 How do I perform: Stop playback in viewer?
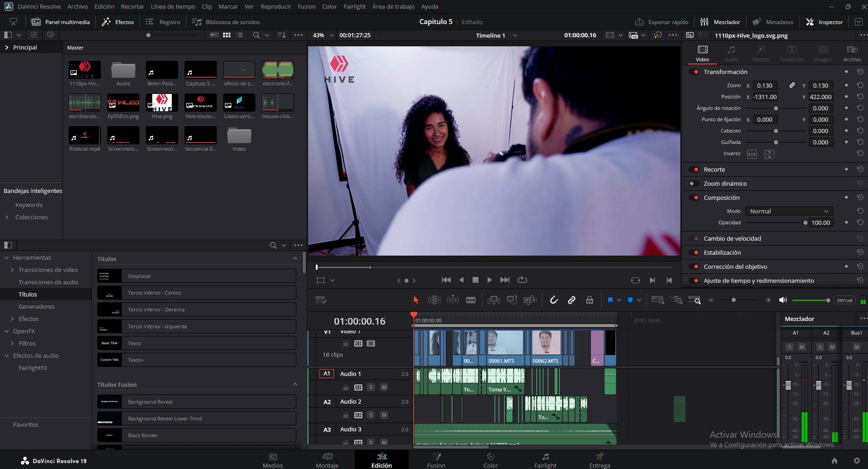[475, 280]
